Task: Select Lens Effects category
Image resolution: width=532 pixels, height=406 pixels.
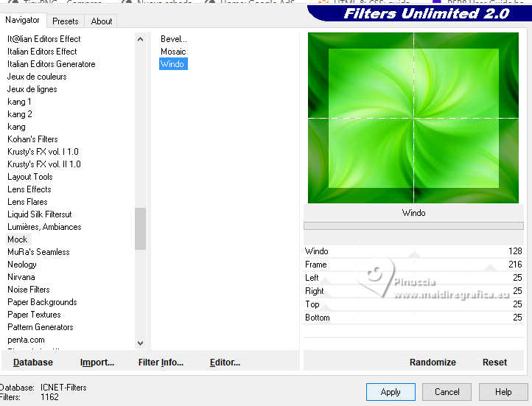Action: tap(29, 189)
